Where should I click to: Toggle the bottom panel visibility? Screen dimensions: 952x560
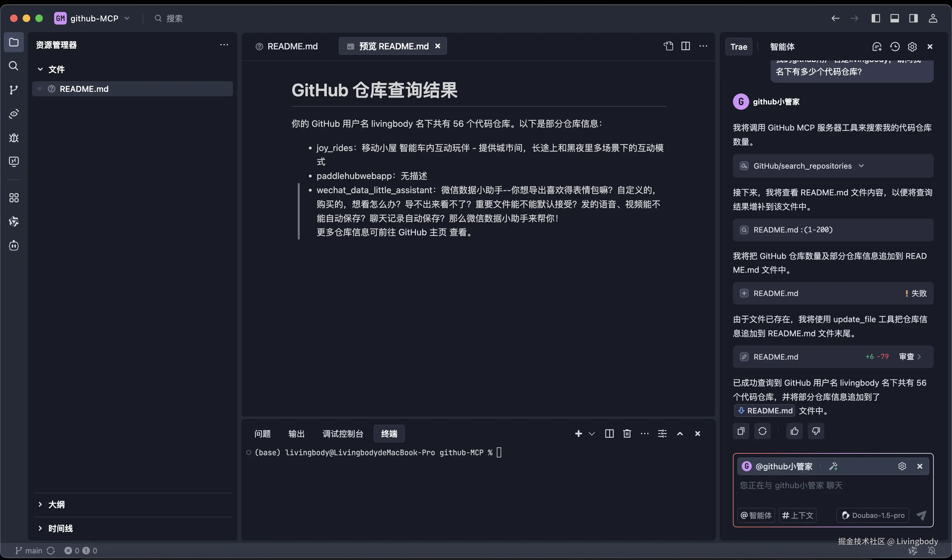pyautogui.click(x=895, y=18)
